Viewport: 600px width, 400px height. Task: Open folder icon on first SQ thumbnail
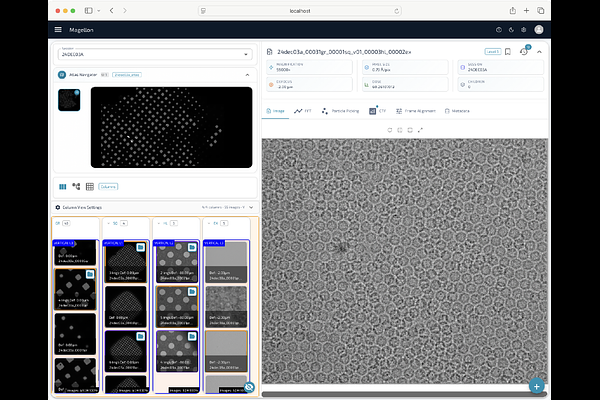tap(140, 248)
